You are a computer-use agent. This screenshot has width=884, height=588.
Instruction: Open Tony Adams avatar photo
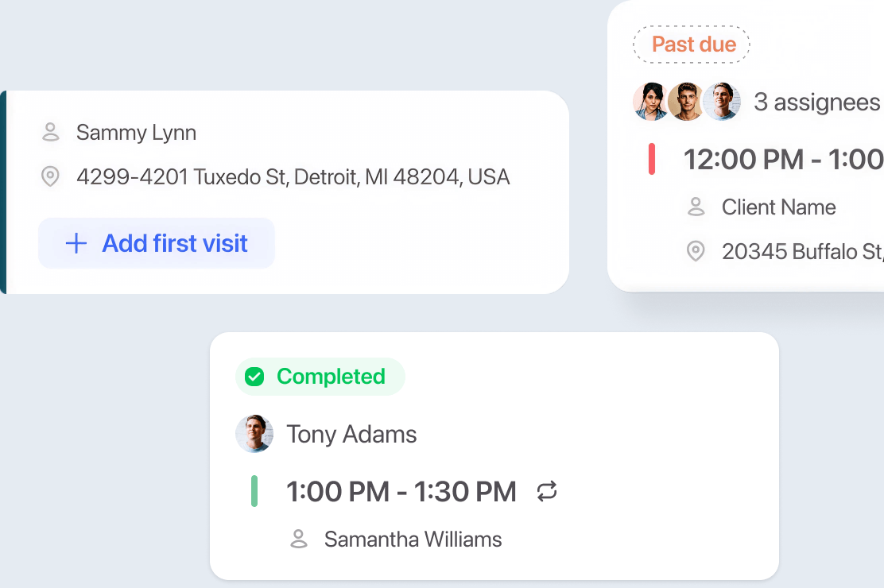[x=254, y=434]
